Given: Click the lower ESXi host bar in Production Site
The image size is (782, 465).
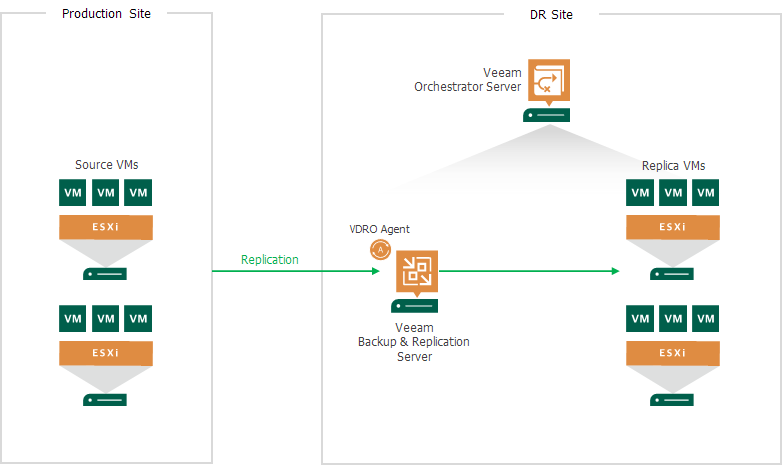Looking at the screenshot, I should coord(106,353).
